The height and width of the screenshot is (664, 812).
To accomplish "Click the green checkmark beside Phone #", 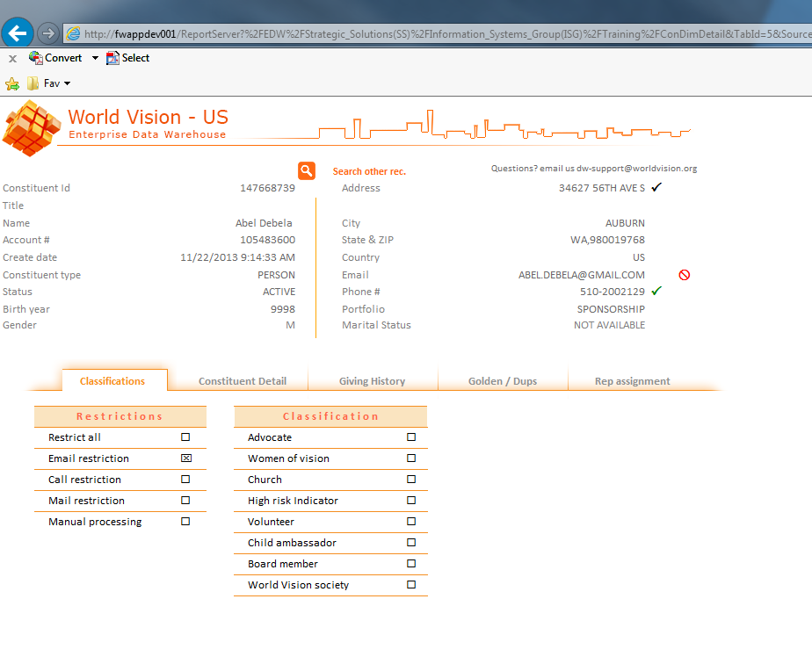I will [x=656, y=291].
